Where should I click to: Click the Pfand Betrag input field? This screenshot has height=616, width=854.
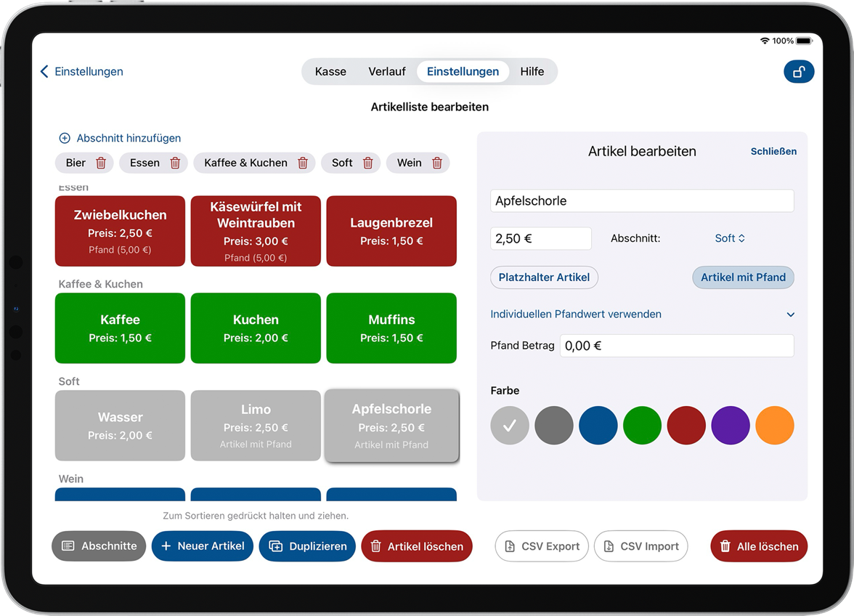click(x=676, y=346)
